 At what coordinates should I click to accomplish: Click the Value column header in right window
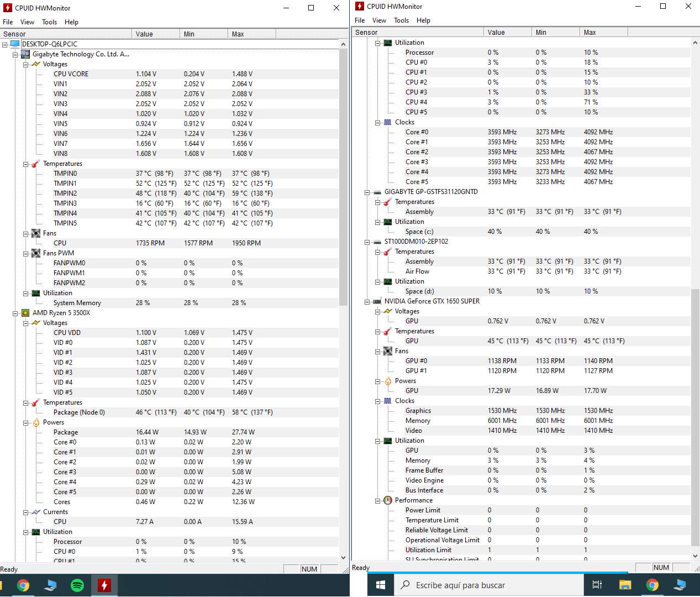coord(508,32)
